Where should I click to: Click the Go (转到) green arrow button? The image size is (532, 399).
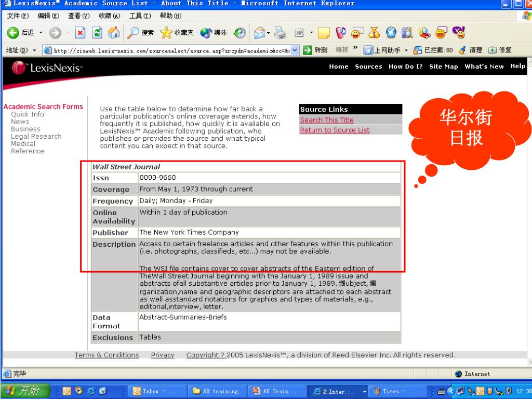click(x=315, y=50)
